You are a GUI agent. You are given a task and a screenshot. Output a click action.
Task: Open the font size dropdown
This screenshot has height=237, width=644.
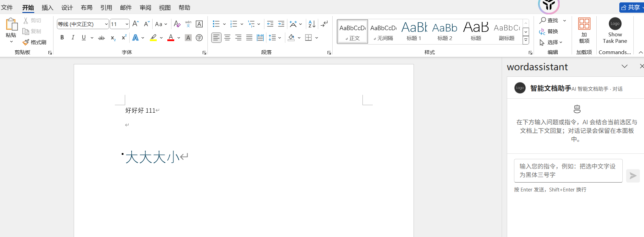(127, 24)
